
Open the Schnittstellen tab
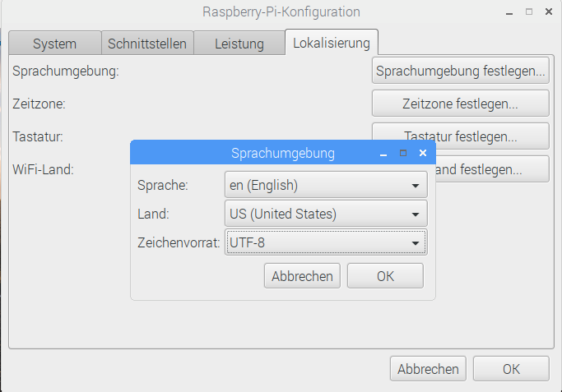(x=148, y=44)
